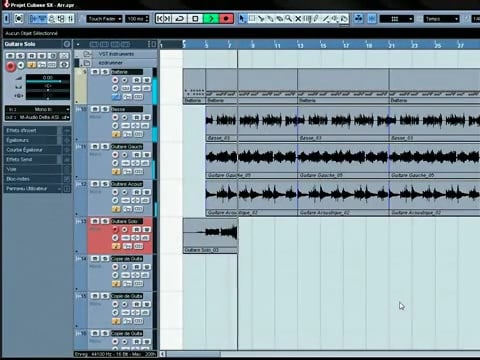
Task: Click ruler at bar 13
Action: coord(300,45)
